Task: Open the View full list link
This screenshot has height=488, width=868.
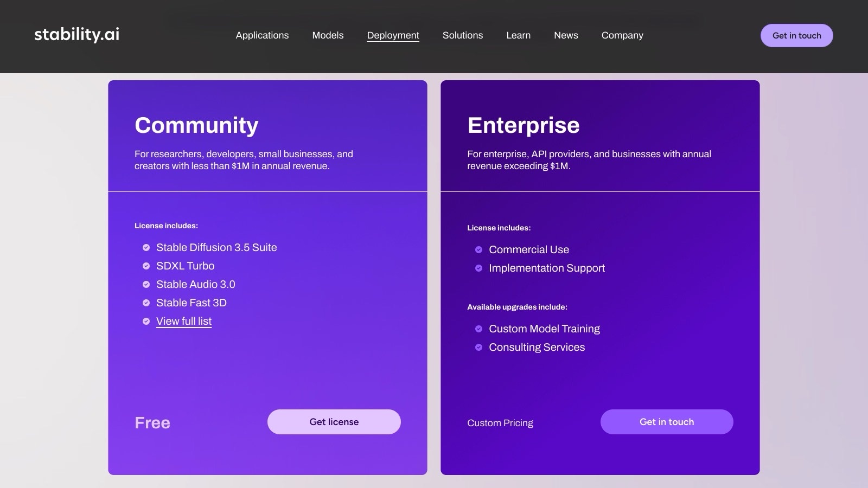Action: pos(184,321)
